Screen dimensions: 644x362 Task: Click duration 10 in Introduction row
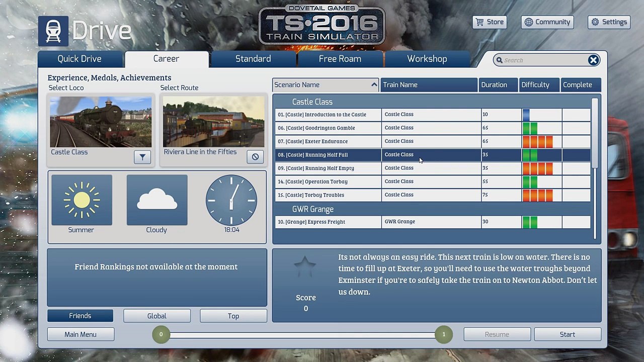point(485,115)
